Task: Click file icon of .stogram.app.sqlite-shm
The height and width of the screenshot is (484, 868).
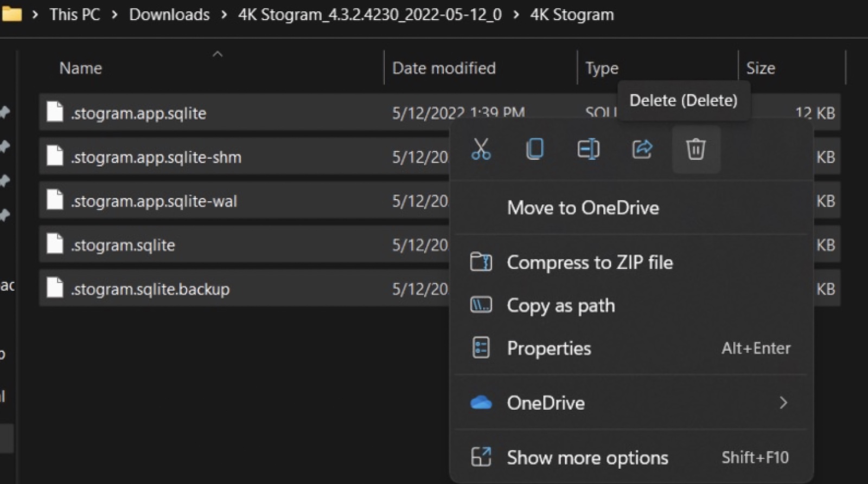Action: (55, 156)
